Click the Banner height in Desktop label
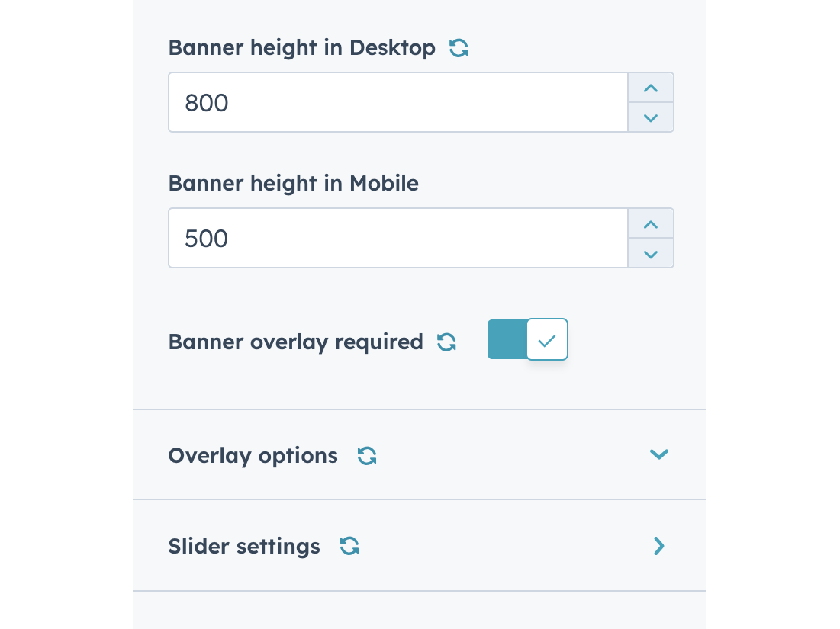This screenshot has height=629, width=840. click(301, 48)
